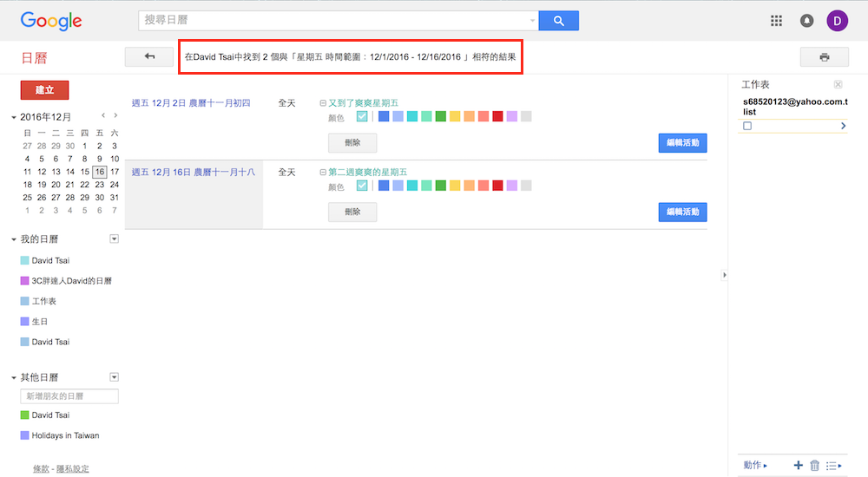Image resolution: width=868 pixels, height=477 pixels.
Task: Open the 我的日曆 dropdown menu
Action: (114, 238)
